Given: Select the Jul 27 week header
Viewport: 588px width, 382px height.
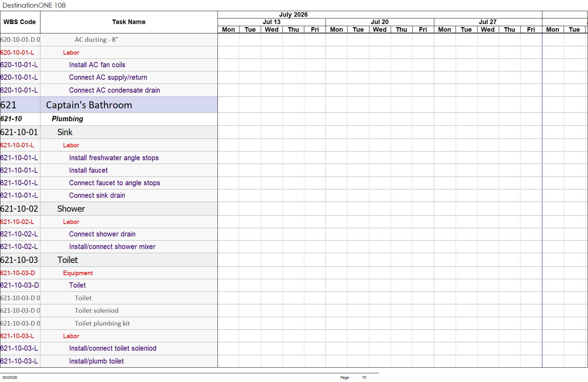Looking at the screenshot, I should [488, 22].
